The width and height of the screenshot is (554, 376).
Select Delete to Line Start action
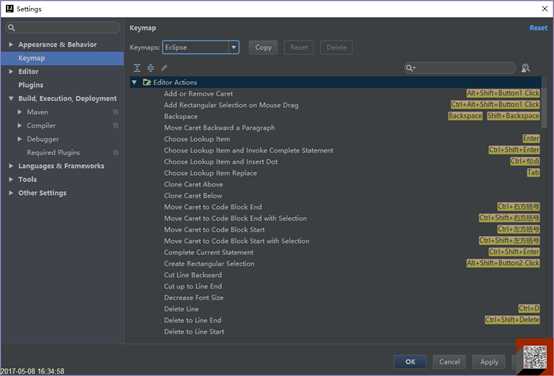(194, 331)
